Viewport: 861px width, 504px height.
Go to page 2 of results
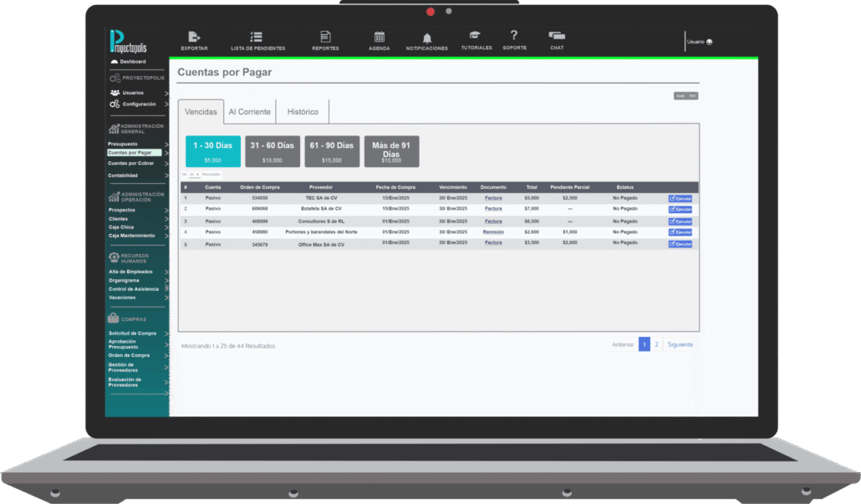click(656, 344)
